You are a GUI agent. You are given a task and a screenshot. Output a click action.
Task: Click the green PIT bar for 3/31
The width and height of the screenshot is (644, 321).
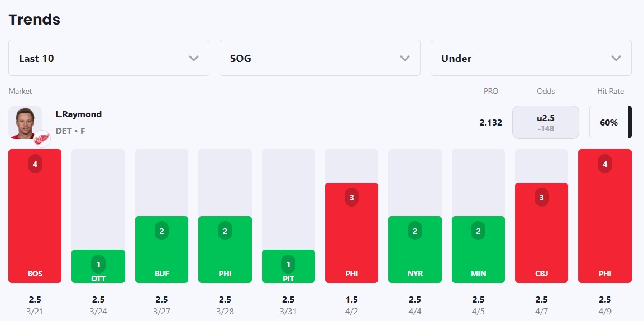click(x=288, y=266)
